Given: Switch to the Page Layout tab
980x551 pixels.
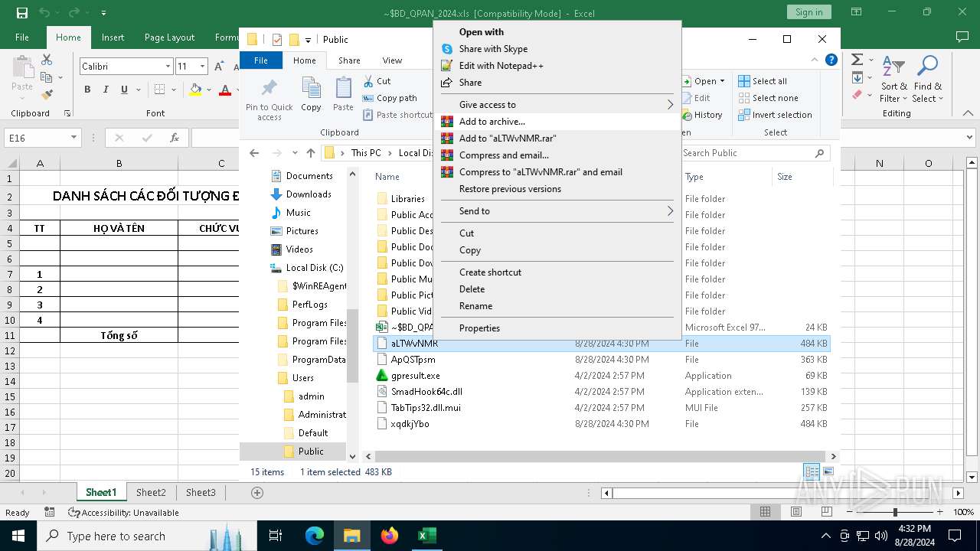Looking at the screenshot, I should [169, 37].
